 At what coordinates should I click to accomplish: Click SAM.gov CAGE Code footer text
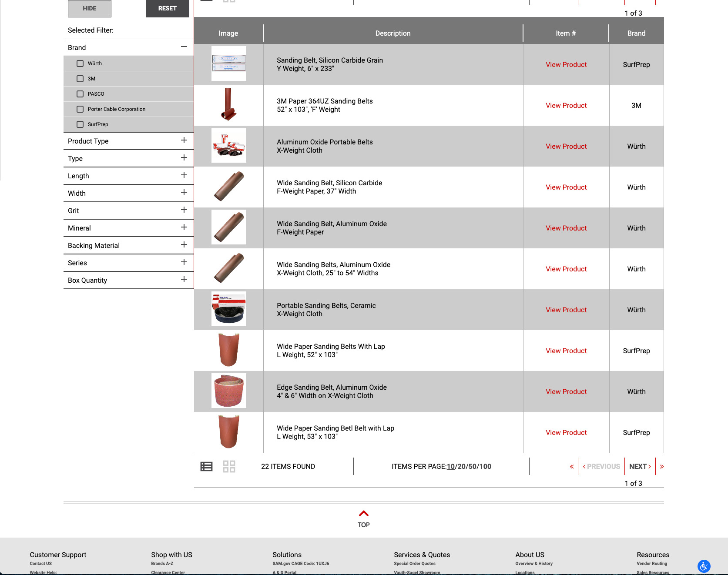pos(301,563)
